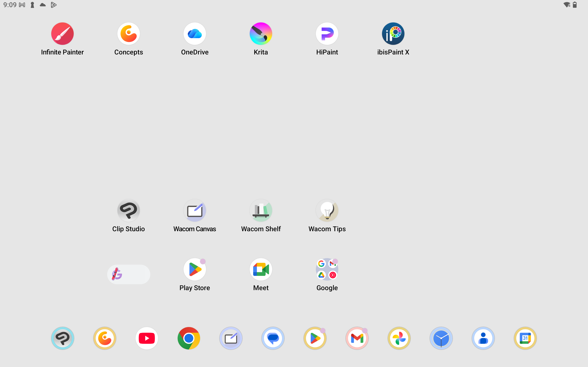Image resolution: width=588 pixels, height=367 pixels.
Task: Launch Wacom Shelf
Action: [x=261, y=210]
